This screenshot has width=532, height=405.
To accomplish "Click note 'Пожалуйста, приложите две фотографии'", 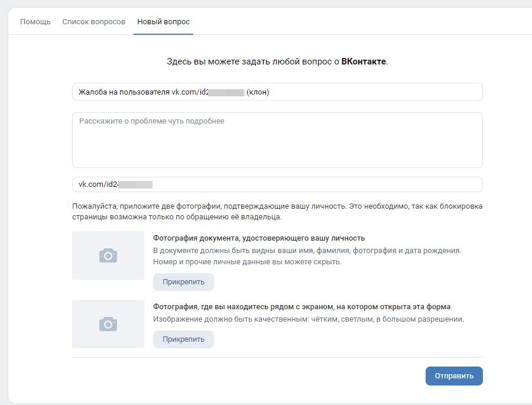I will click(x=147, y=206).
